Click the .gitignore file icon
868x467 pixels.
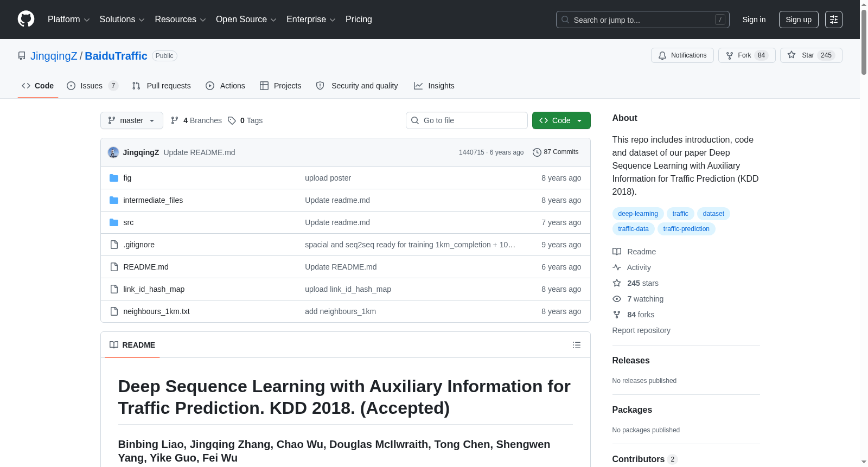(114, 245)
